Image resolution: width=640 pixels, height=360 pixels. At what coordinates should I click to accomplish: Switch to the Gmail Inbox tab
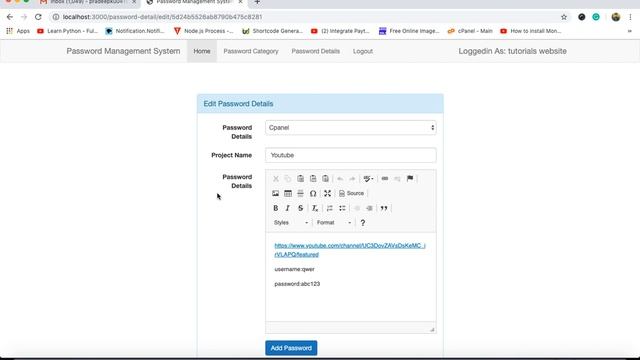tap(88, 2)
